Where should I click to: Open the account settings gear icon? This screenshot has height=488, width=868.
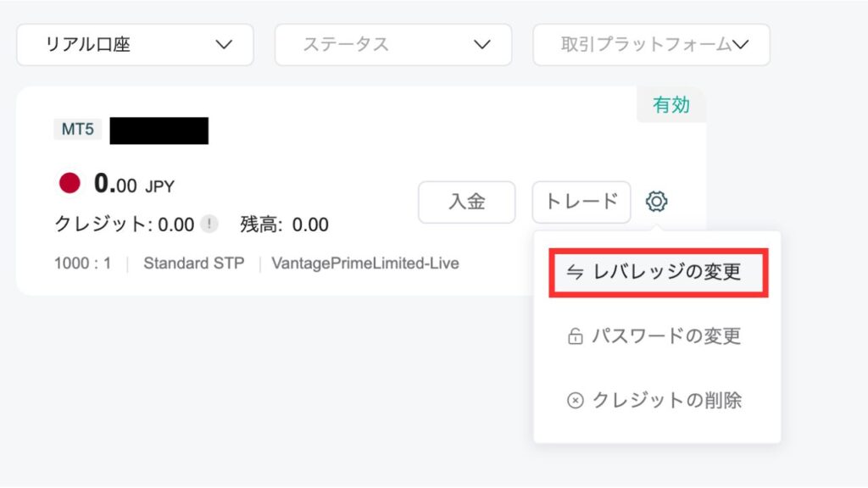tap(656, 202)
